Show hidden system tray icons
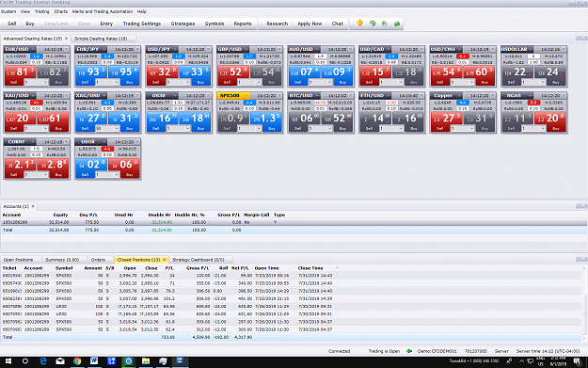The height and width of the screenshot is (368, 588). 521,361
